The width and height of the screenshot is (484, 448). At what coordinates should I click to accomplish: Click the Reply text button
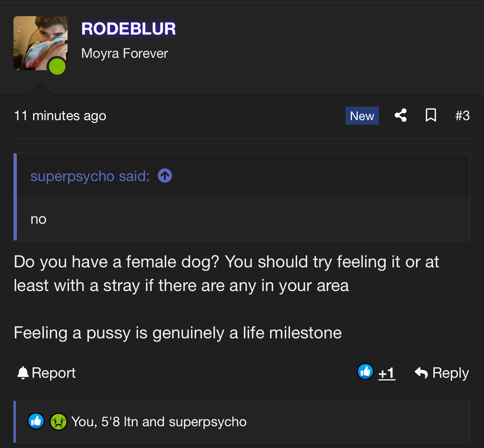(x=451, y=373)
